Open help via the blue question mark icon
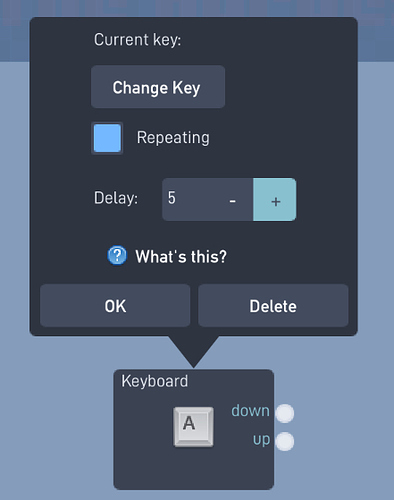This screenshot has width=394, height=500. 117,256
